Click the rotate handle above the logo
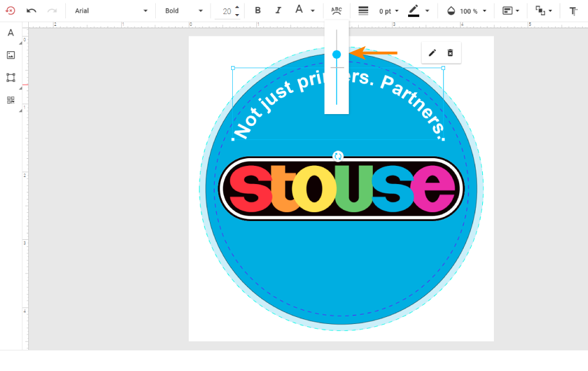Screen dimensions: 588x371 click(338, 156)
